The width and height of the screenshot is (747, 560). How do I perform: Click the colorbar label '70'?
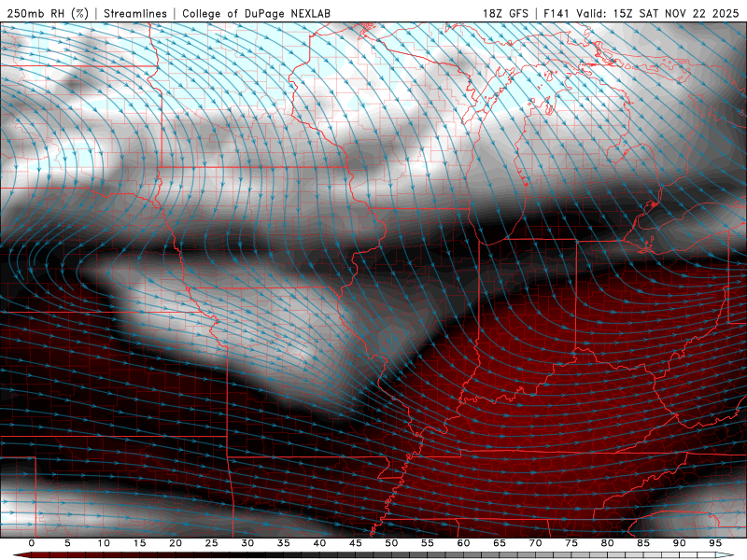[x=535, y=543]
